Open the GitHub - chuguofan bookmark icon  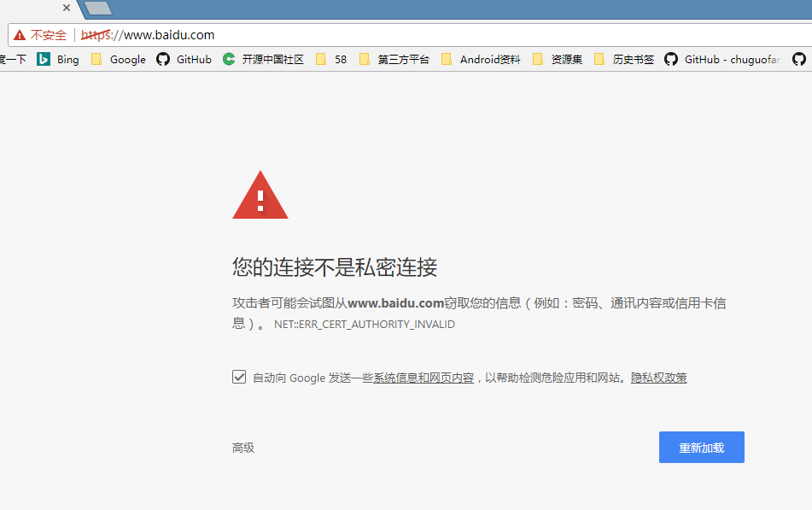click(x=671, y=60)
